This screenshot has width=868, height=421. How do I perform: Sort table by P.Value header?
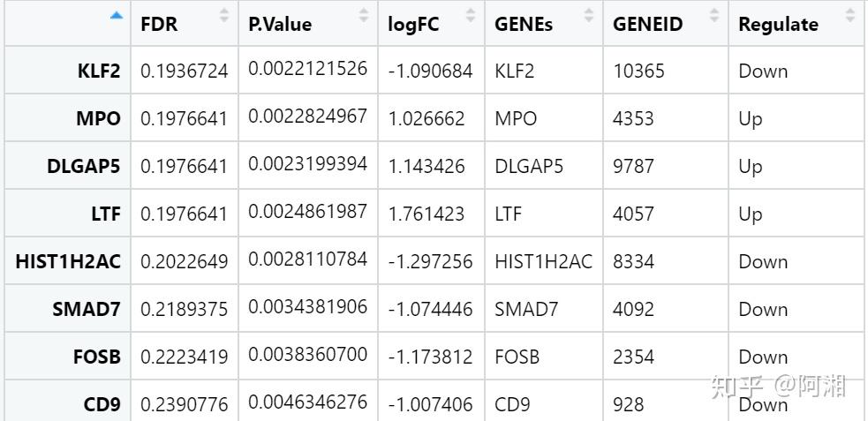pyautogui.click(x=280, y=24)
